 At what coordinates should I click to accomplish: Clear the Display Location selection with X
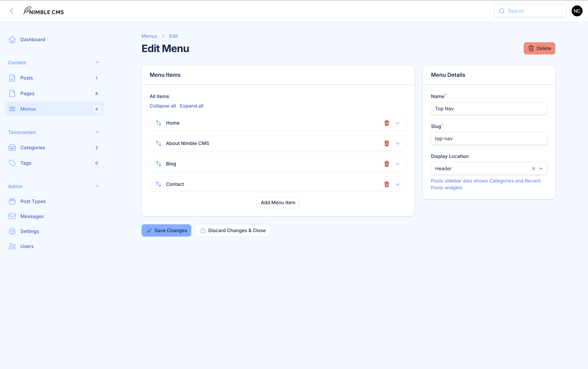(533, 169)
